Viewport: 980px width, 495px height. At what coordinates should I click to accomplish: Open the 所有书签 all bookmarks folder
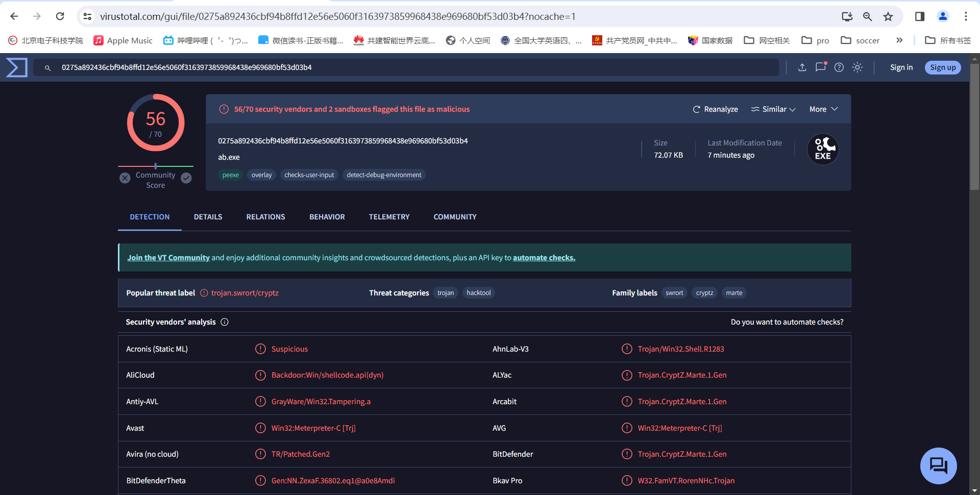[948, 40]
